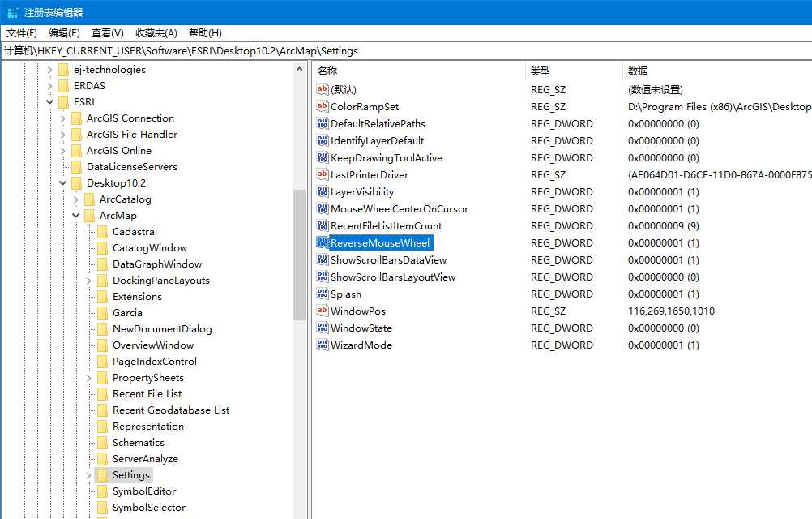Select the Recent Geodatabase List key
The image size is (812, 519).
[x=171, y=410]
